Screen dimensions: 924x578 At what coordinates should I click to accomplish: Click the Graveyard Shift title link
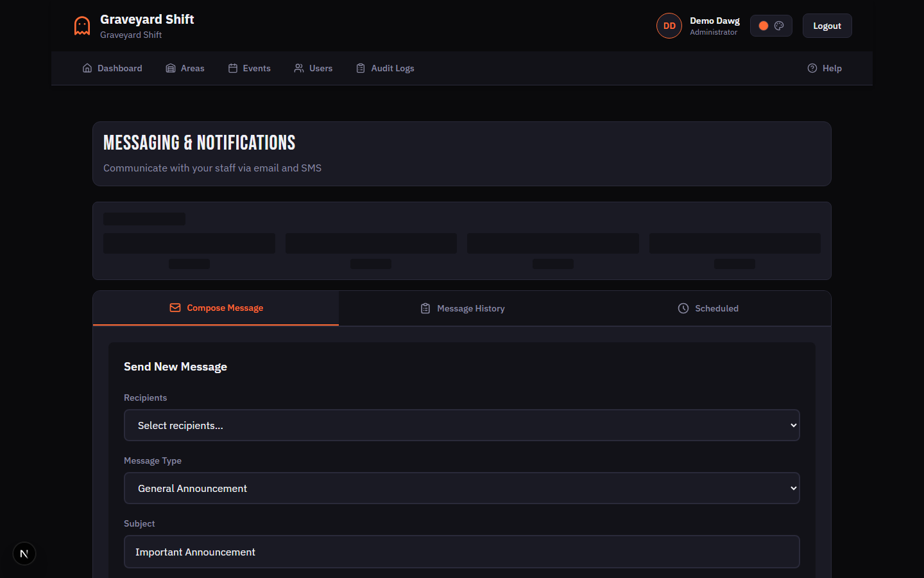point(147,19)
